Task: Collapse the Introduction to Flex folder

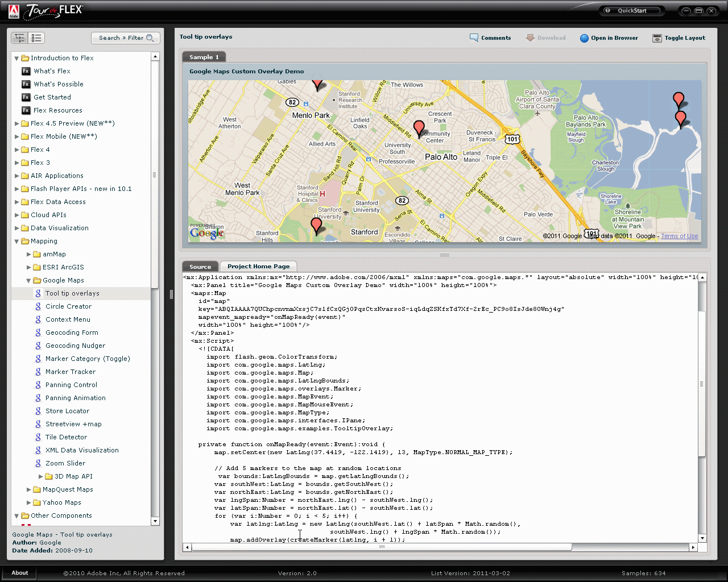Action: [17, 58]
